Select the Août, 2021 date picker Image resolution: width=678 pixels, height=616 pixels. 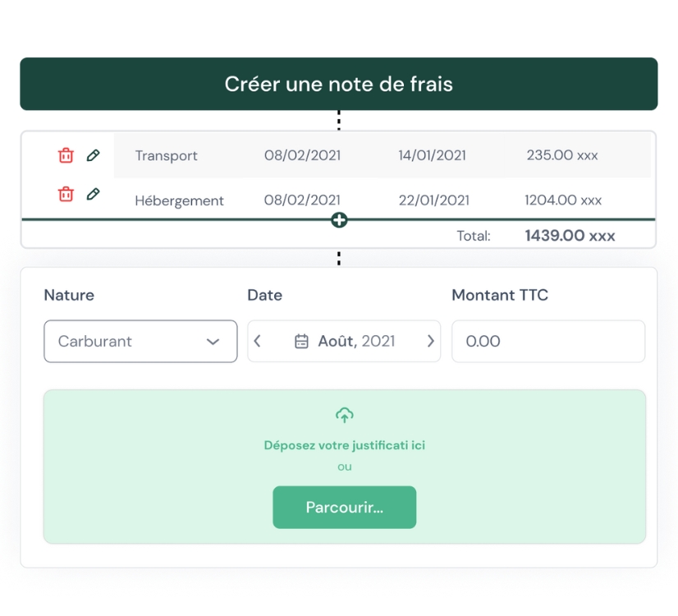pyautogui.click(x=344, y=342)
